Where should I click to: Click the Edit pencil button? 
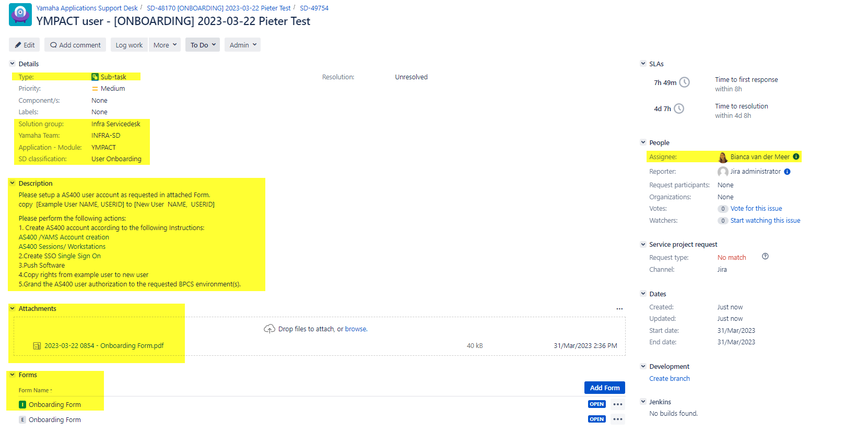[25, 45]
